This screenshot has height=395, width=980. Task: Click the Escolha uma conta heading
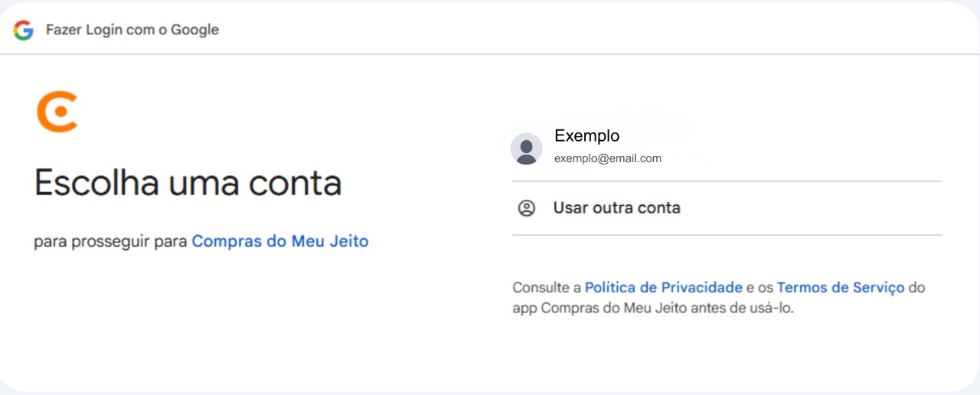[x=188, y=184]
